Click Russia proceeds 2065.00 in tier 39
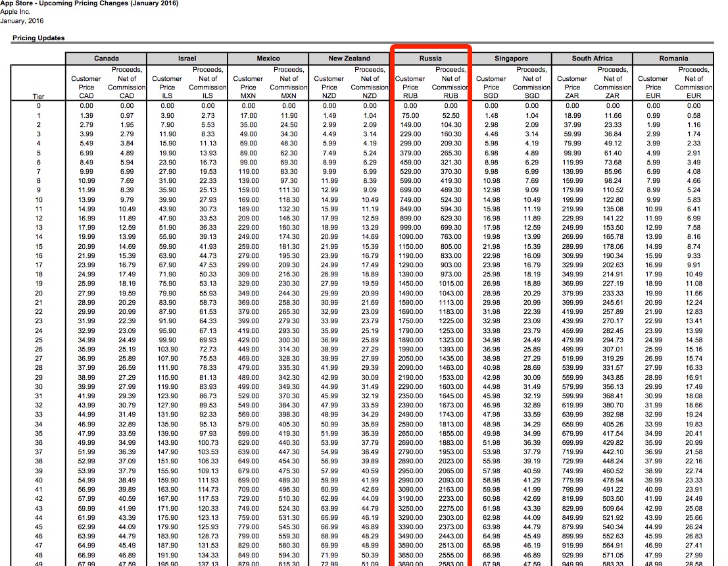 pos(451,471)
